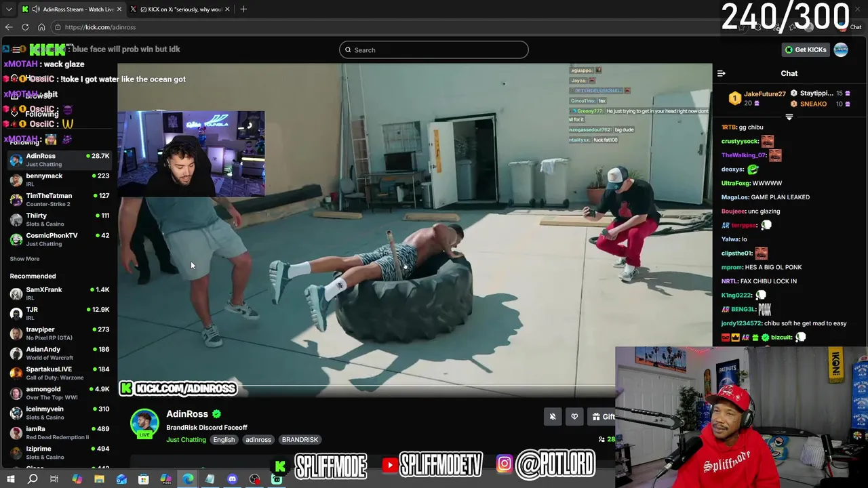Open SNEAKO leaderboard entry
Viewport: 868px width, 488px height.
(x=821, y=104)
